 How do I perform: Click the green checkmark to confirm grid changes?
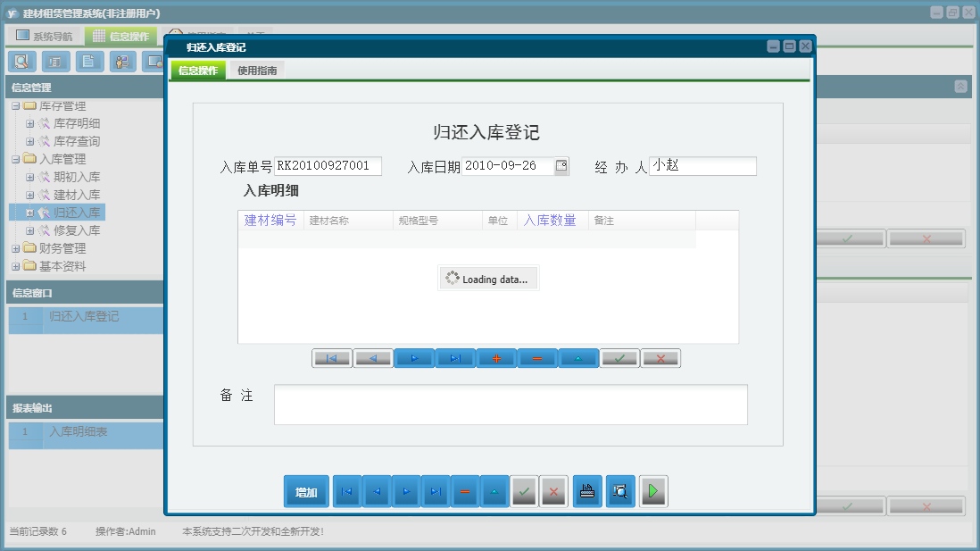[619, 357]
